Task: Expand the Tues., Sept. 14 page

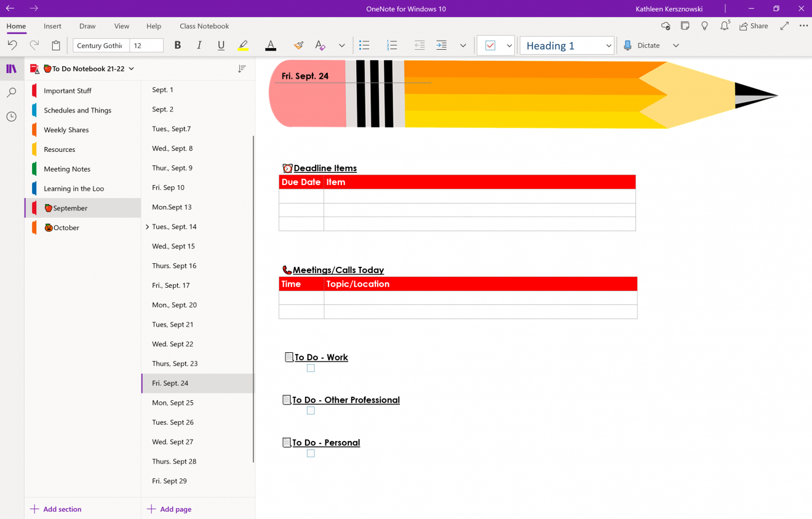Action: (x=146, y=226)
